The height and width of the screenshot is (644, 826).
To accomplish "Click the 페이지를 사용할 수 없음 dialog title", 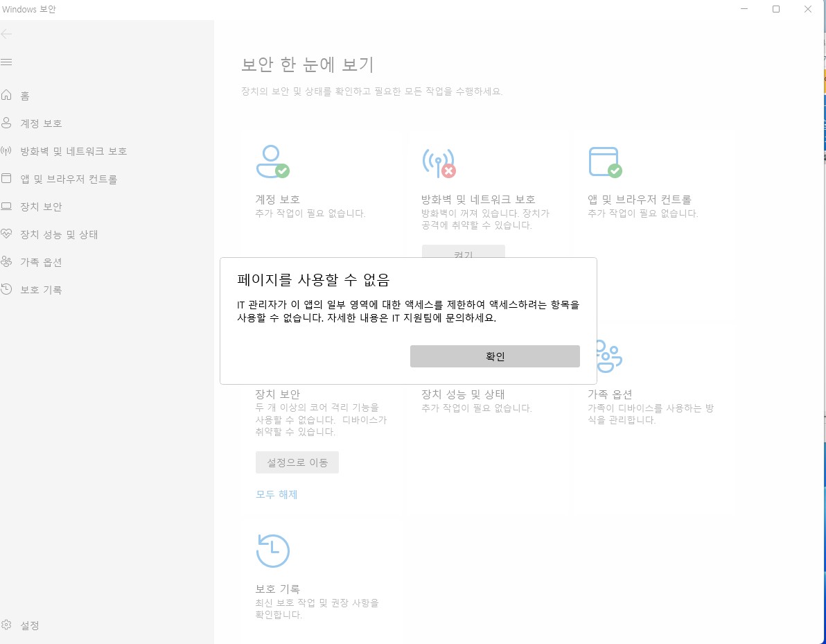I will (313, 279).
